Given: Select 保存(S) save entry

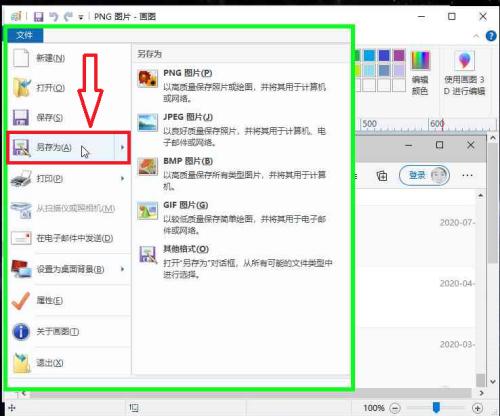Looking at the screenshot, I should 69,117.
